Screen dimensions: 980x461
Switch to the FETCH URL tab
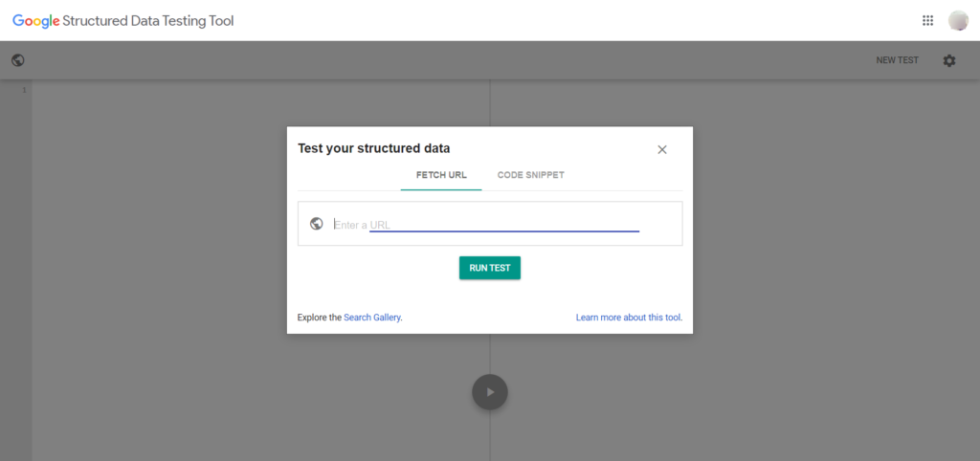(x=441, y=176)
